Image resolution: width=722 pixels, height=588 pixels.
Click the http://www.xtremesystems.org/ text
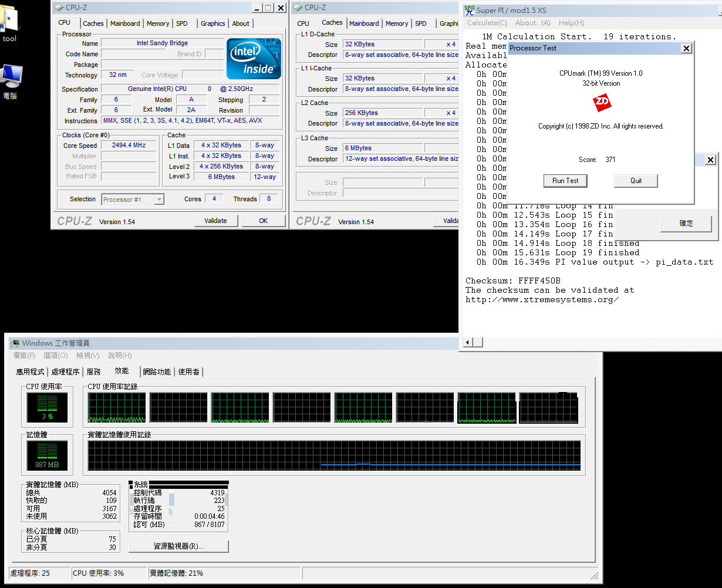coord(542,299)
